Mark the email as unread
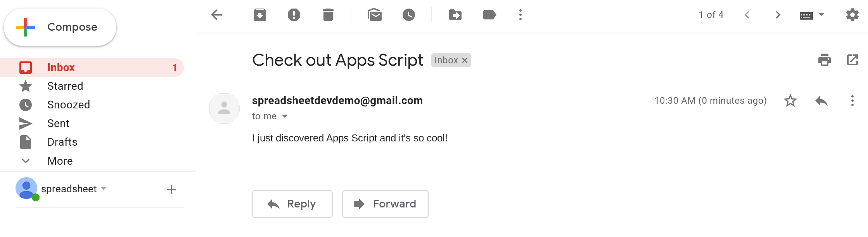Screen dimensions: 868x237 coord(375,15)
